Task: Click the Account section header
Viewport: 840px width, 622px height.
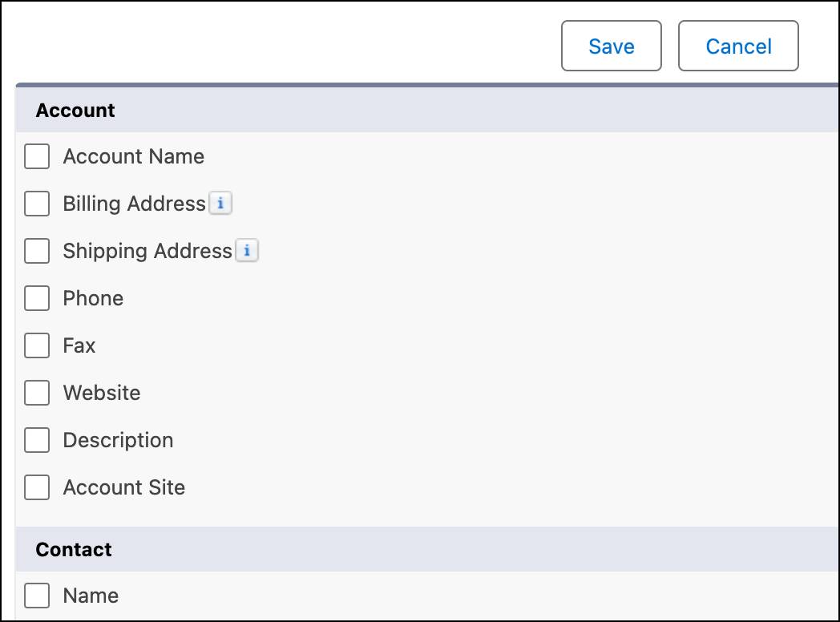Action: pos(75,110)
